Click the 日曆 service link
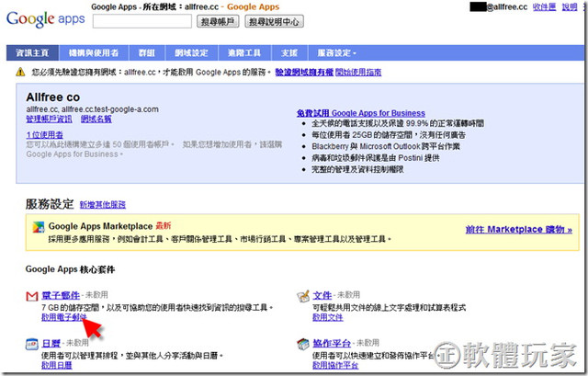588x376 pixels. click(x=51, y=343)
